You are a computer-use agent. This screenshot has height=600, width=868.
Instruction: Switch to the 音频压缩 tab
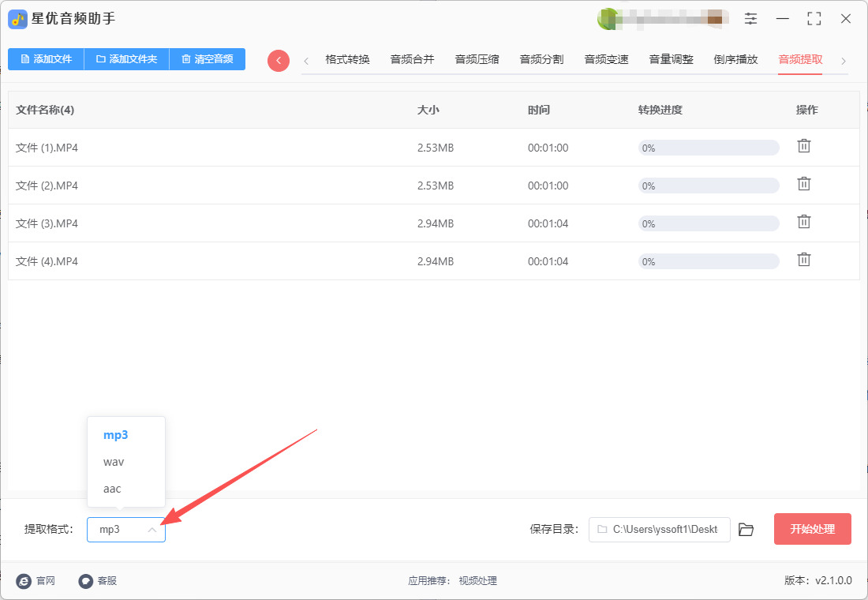[x=477, y=59]
